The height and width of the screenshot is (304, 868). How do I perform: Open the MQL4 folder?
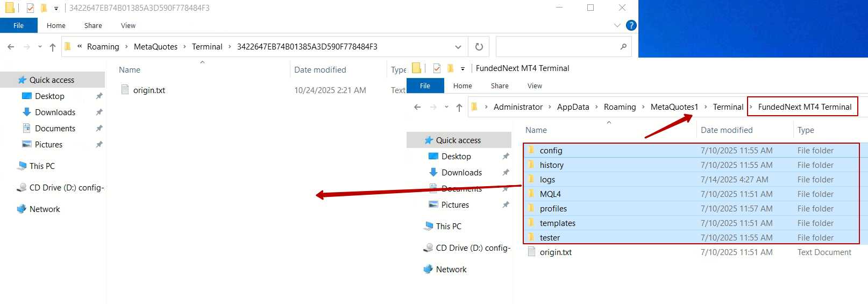pyautogui.click(x=550, y=194)
